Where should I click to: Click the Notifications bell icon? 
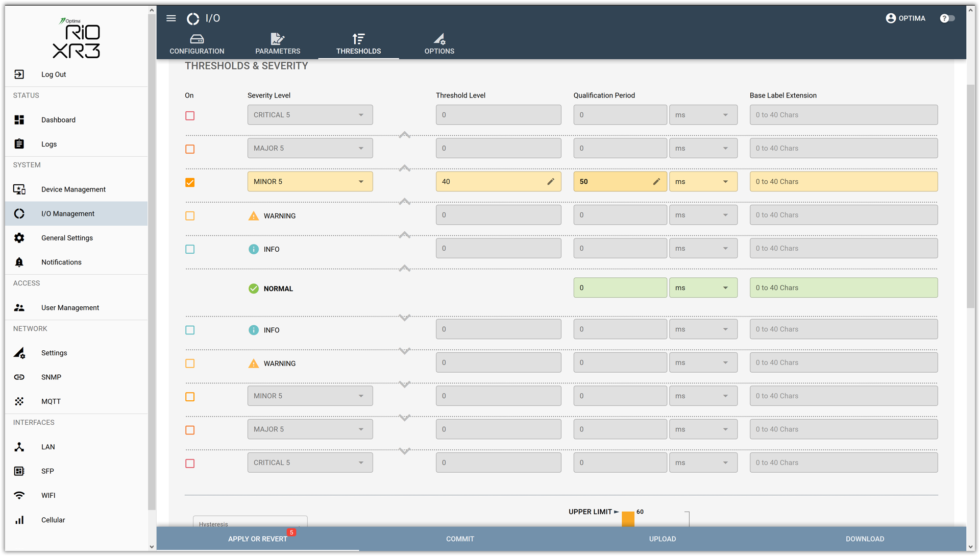[x=19, y=262]
